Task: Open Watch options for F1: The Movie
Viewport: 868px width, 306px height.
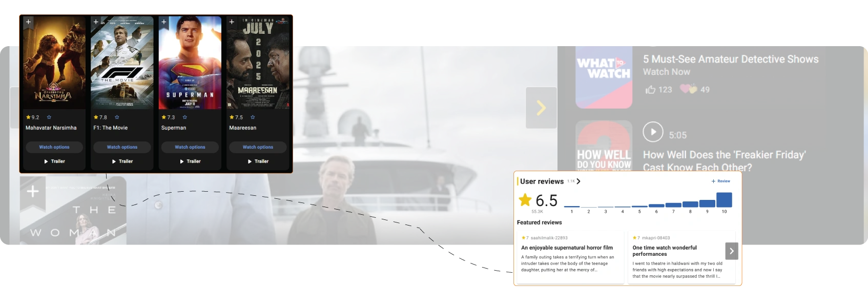Action: click(x=122, y=147)
